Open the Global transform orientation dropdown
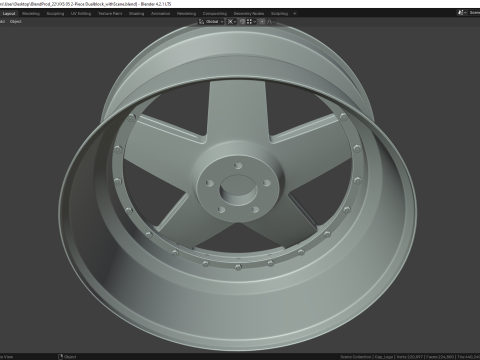The image size is (480, 360). pos(211,22)
